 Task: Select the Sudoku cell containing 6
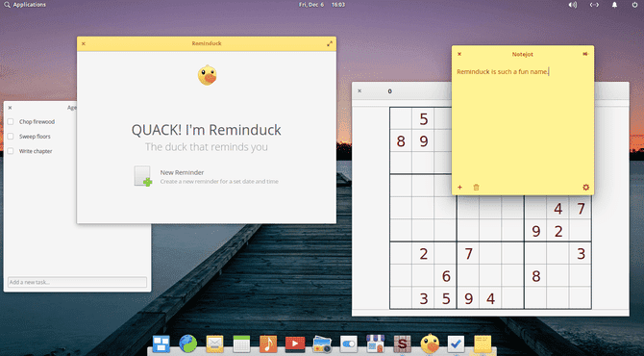click(x=446, y=276)
